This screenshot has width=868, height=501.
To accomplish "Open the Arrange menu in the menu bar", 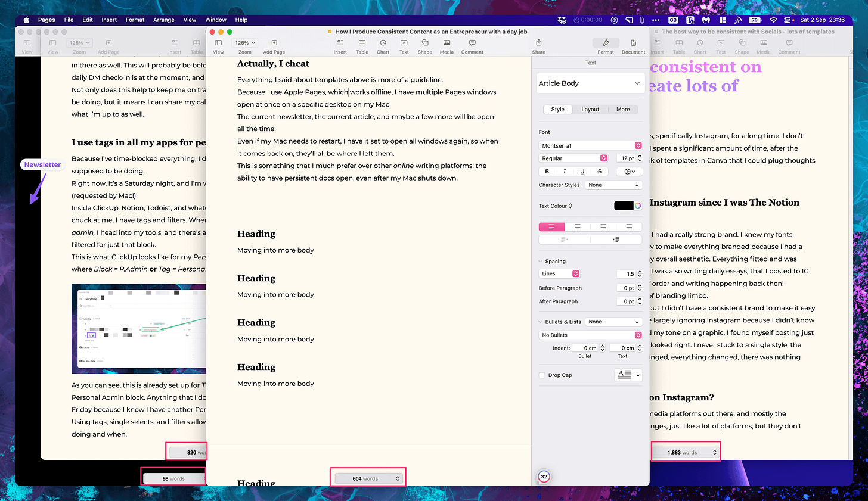I will click(x=163, y=20).
